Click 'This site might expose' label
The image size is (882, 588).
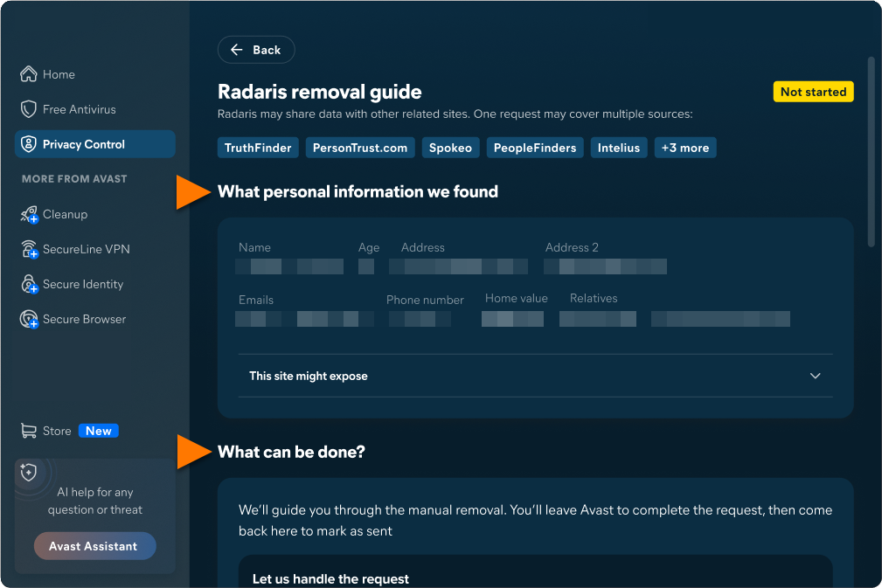[x=309, y=376]
